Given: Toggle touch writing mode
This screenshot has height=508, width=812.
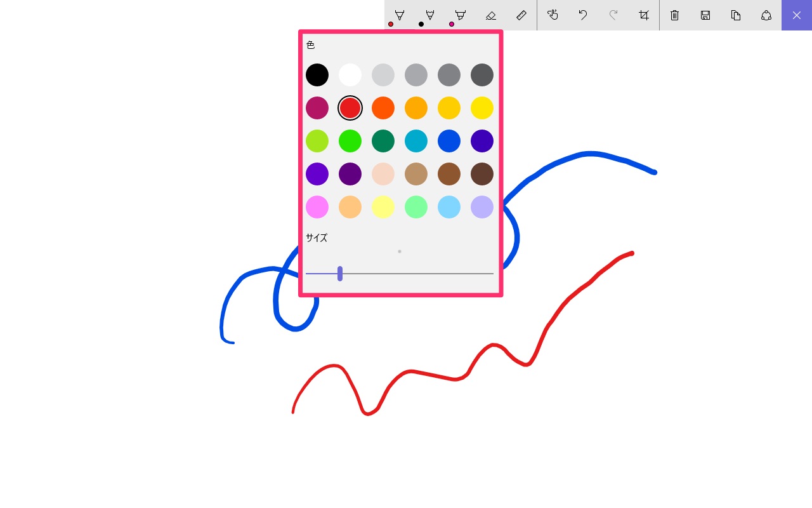Looking at the screenshot, I should pyautogui.click(x=553, y=15).
